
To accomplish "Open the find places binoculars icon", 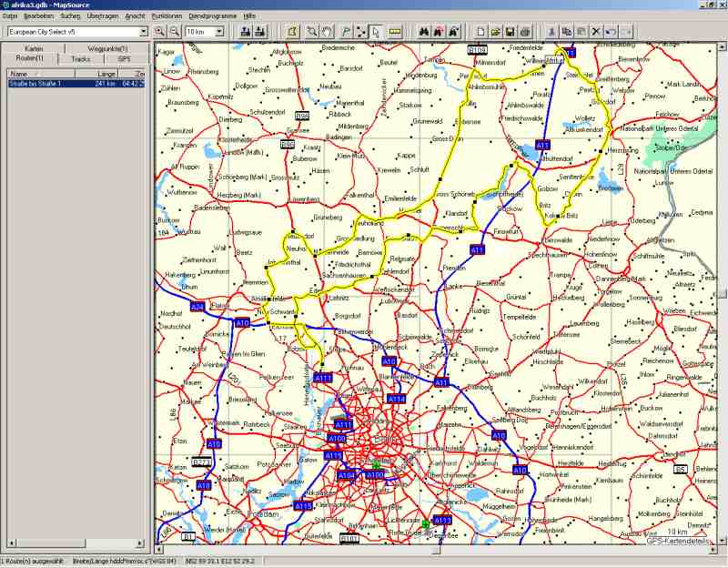I will pyautogui.click(x=422, y=32).
